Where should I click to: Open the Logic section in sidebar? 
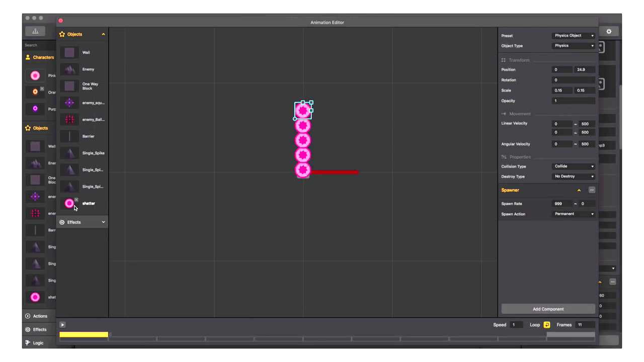click(x=38, y=343)
